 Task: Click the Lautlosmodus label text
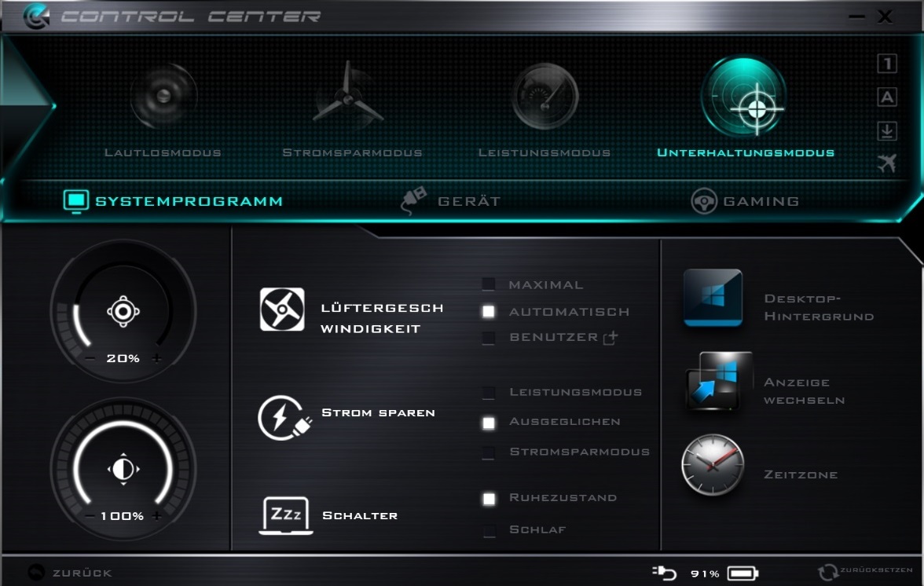click(x=163, y=152)
